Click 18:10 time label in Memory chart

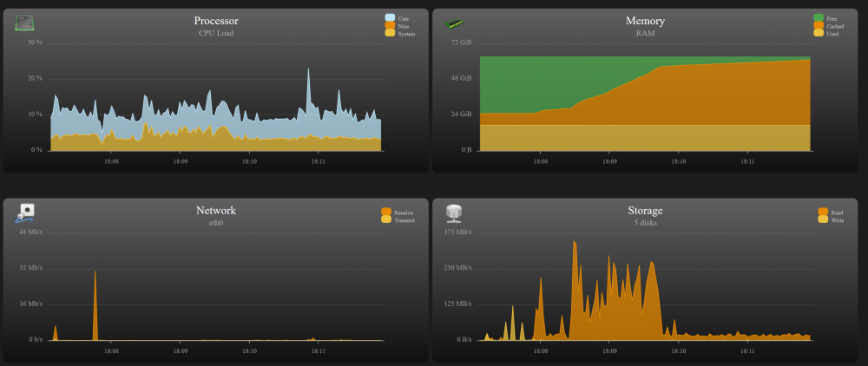click(679, 161)
